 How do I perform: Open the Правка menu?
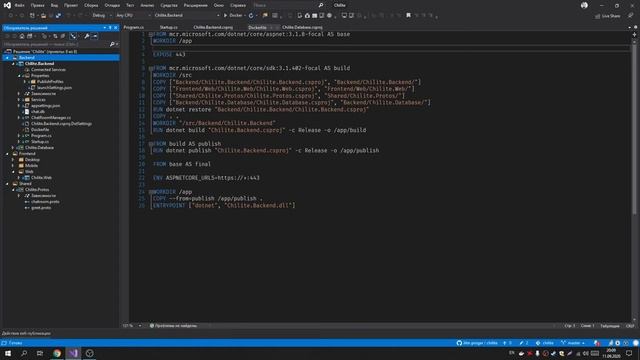click(x=38, y=5)
